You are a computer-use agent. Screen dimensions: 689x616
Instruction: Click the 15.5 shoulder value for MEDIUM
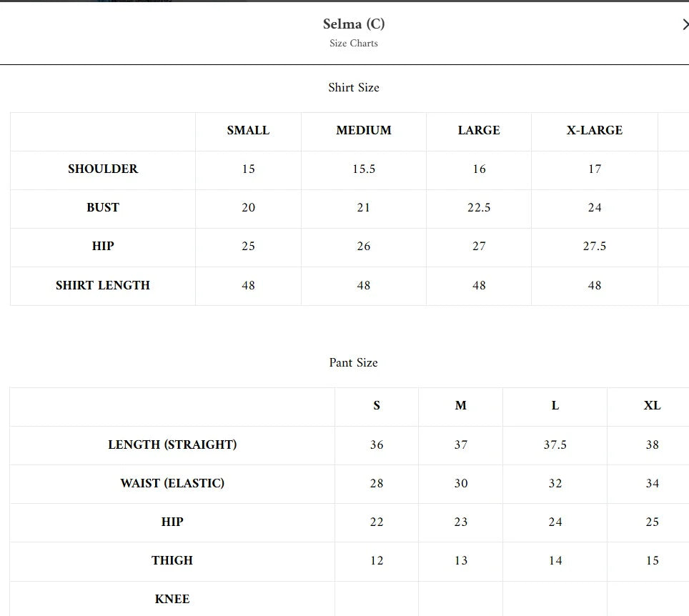tap(364, 169)
